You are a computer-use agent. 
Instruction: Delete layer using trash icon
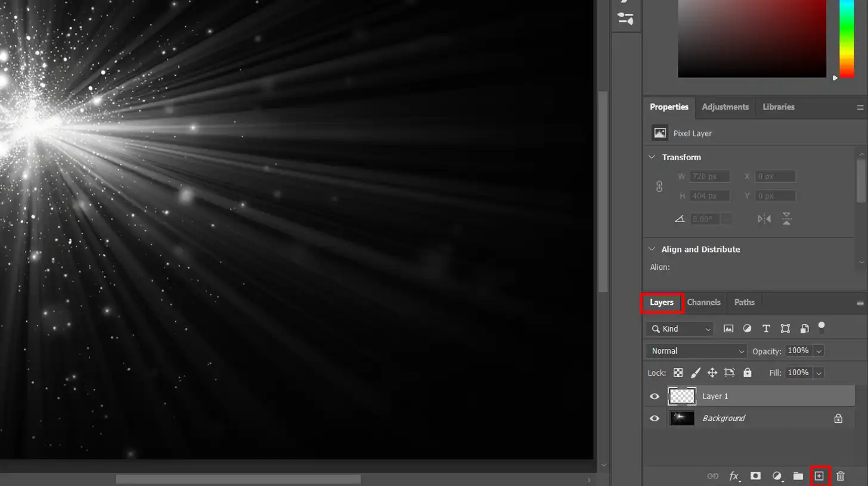pos(841,476)
